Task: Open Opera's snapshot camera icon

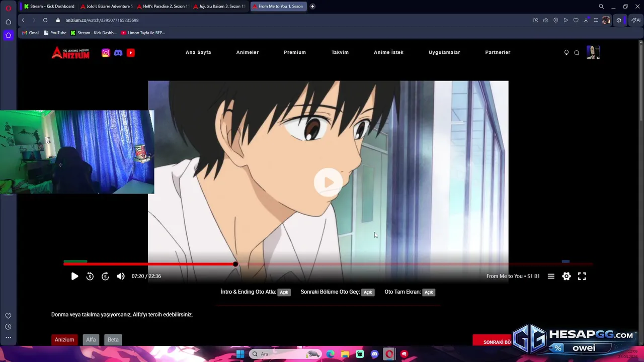Action: pos(546,20)
